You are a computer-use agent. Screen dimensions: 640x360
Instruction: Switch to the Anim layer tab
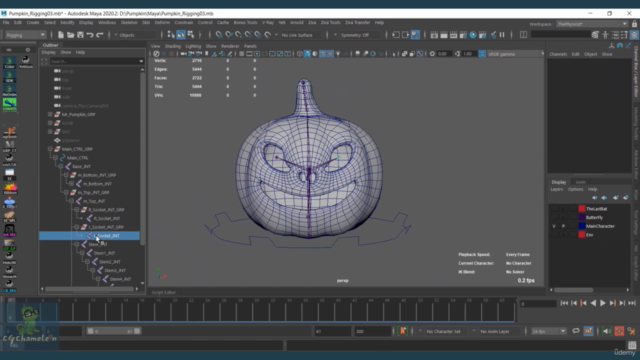tap(580, 182)
